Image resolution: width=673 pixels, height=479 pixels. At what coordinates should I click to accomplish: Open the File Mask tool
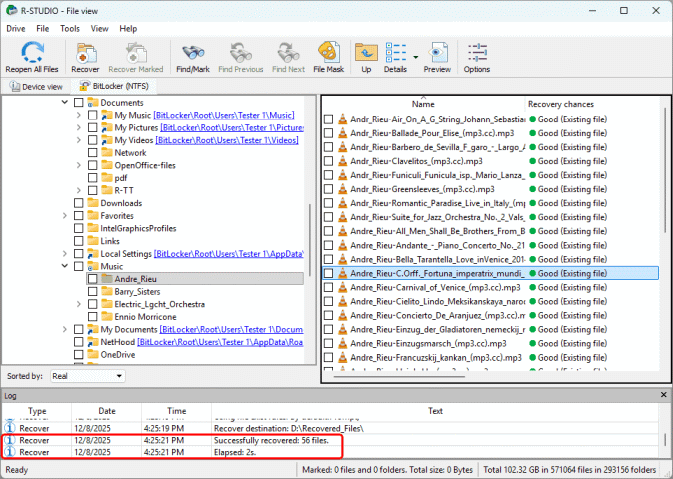[327, 52]
